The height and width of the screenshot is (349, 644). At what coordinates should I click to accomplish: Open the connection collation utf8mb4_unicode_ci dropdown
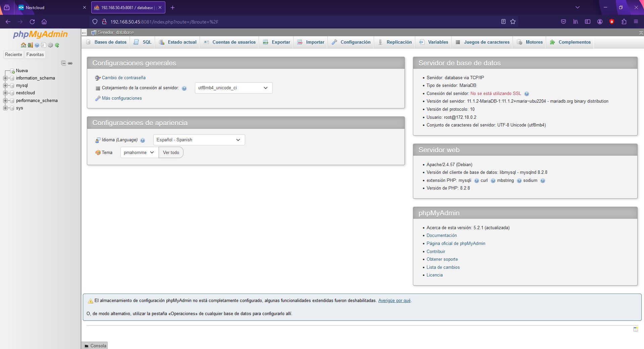click(233, 88)
